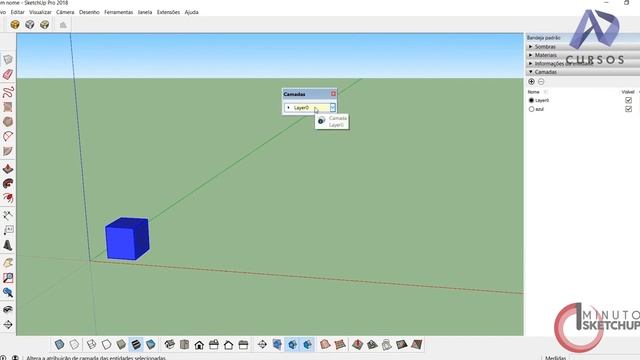The width and height of the screenshot is (640, 360).
Task: Set camera to Top view
Action: pos(184,344)
